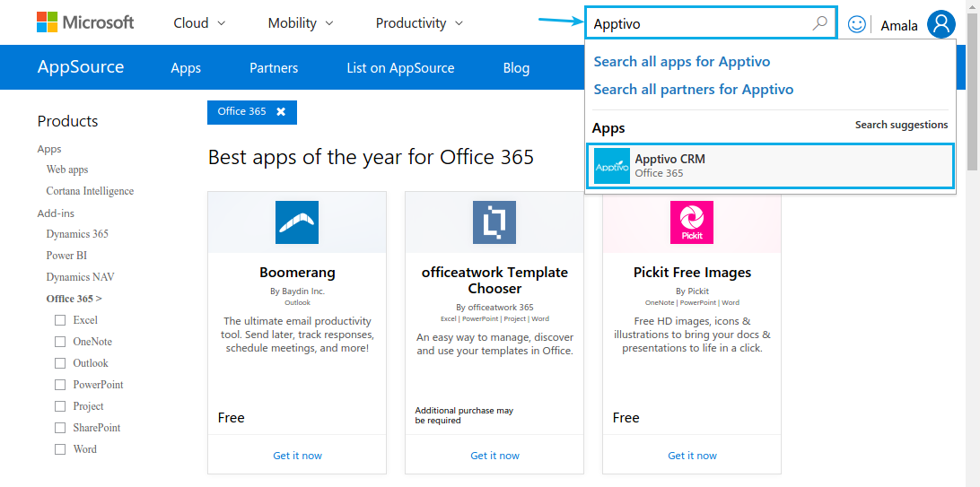Select Cortana Intelligence category
Viewport: 980px width, 487px height.
(x=90, y=191)
